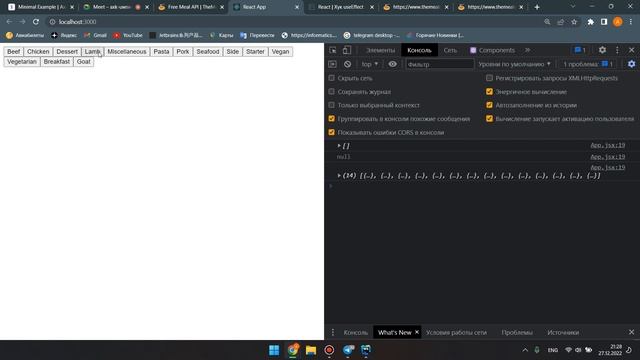Toggle 'Скрыть сеть' checkbox
The width and height of the screenshot is (640, 360).
tap(331, 78)
